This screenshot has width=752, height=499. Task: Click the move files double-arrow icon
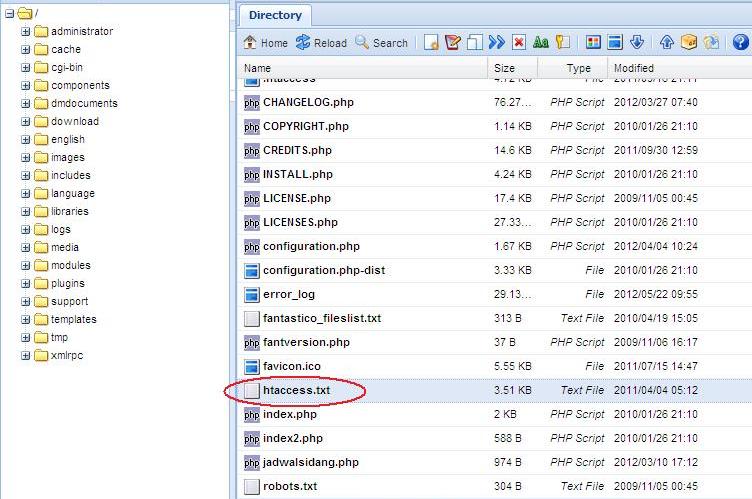(497, 43)
